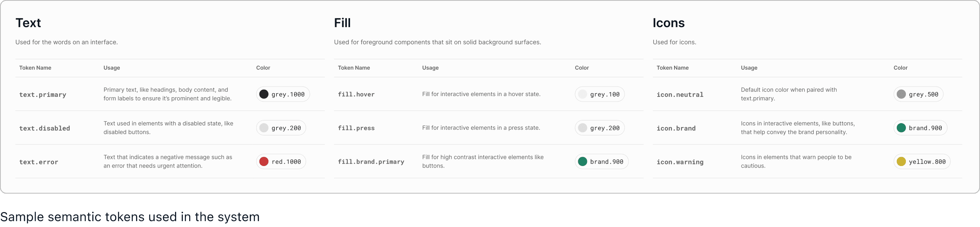Click fill.brand.primary green brand.900 swatch

pos(582,162)
